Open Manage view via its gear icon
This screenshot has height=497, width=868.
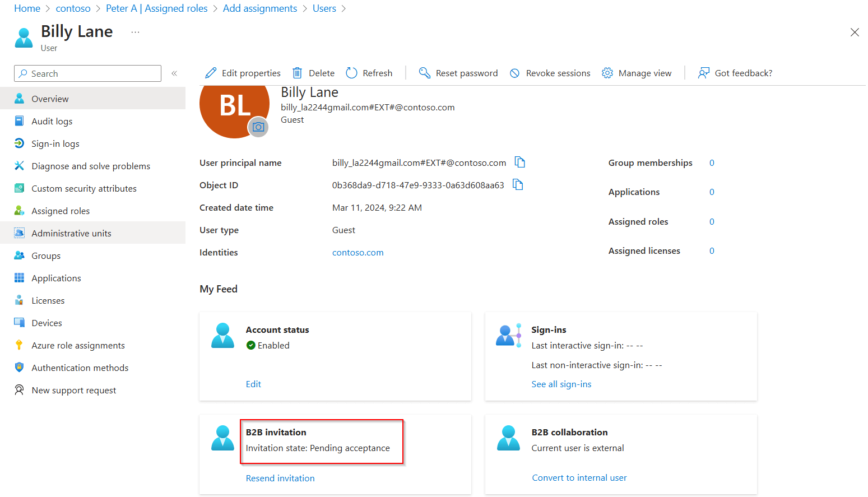[x=607, y=73]
